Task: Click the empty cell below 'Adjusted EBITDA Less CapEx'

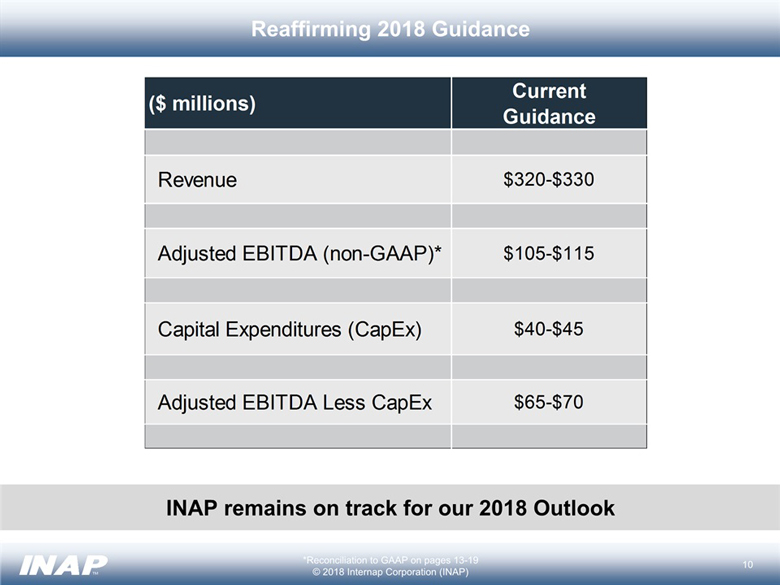Action: click(298, 436)
